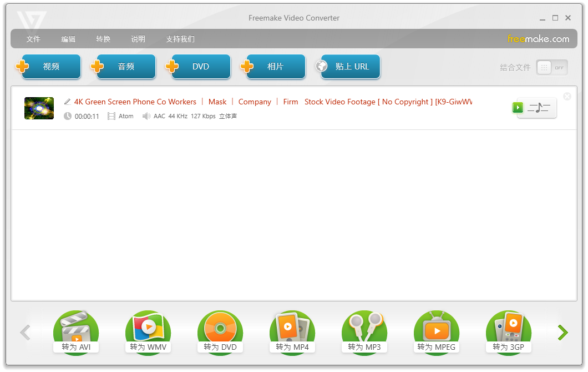Image resolution: width=588 pixels, height=372 pixels.
Task: Click the Atom video codec info
Action: click(x=126, y=117)
